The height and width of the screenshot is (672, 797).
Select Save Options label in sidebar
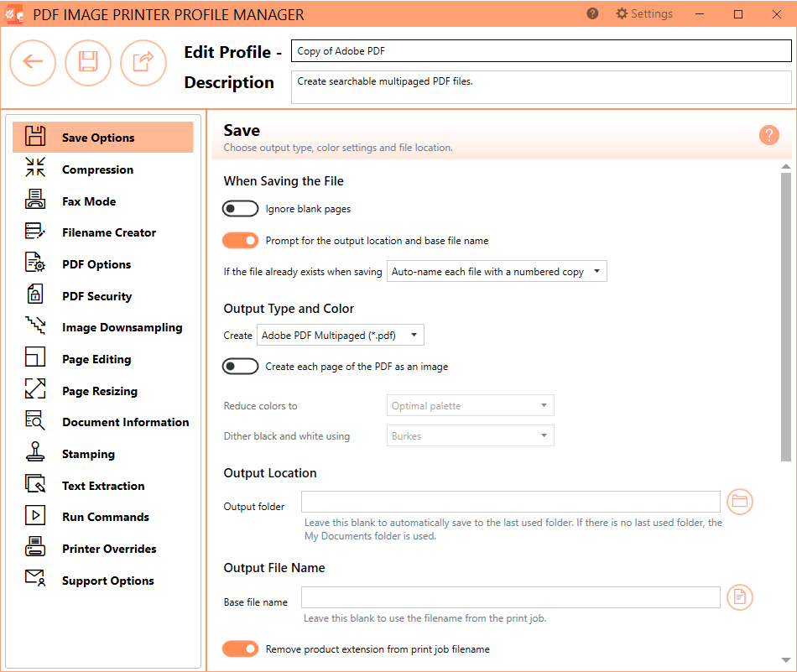(x=98, y=138)
